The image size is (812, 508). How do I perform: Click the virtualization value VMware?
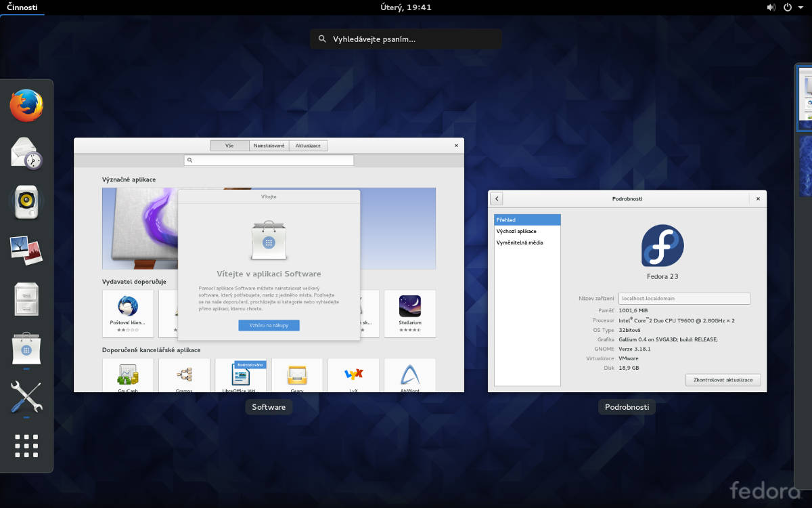(x=629, y=358)
